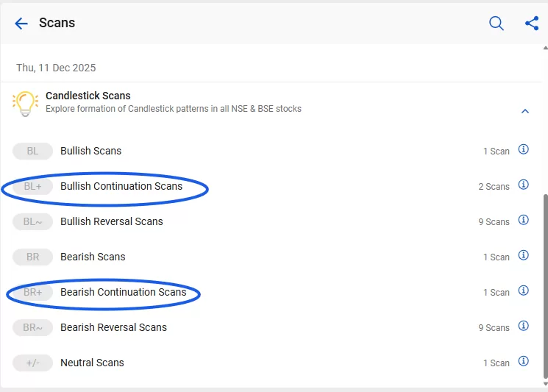Click the BR~ badge for Bearish Reversal
This screenshot has height=392, width=548.
click(32, 327)
